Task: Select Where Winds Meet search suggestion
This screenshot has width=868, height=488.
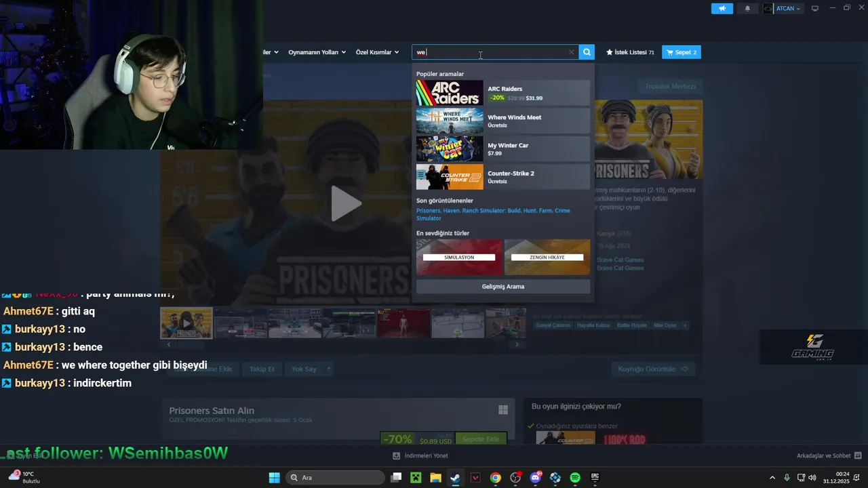Action: 503,121
